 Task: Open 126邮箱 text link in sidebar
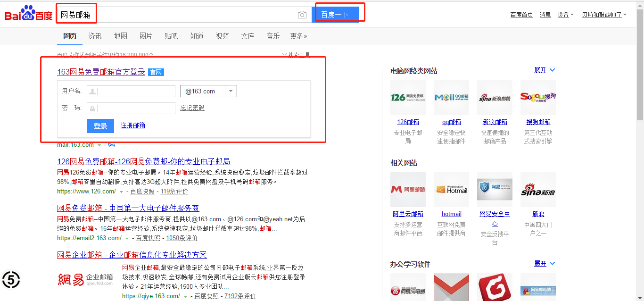[408, 122]
